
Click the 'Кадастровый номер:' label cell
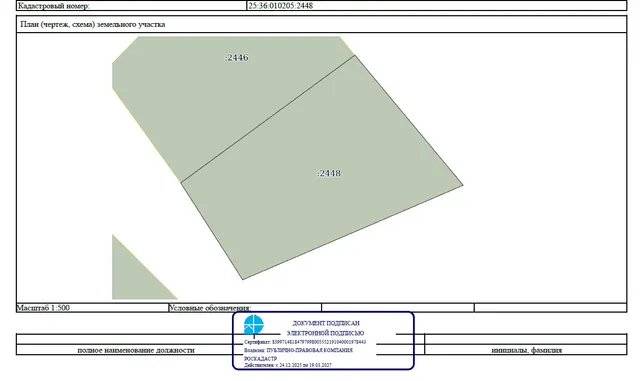[132, 6]
